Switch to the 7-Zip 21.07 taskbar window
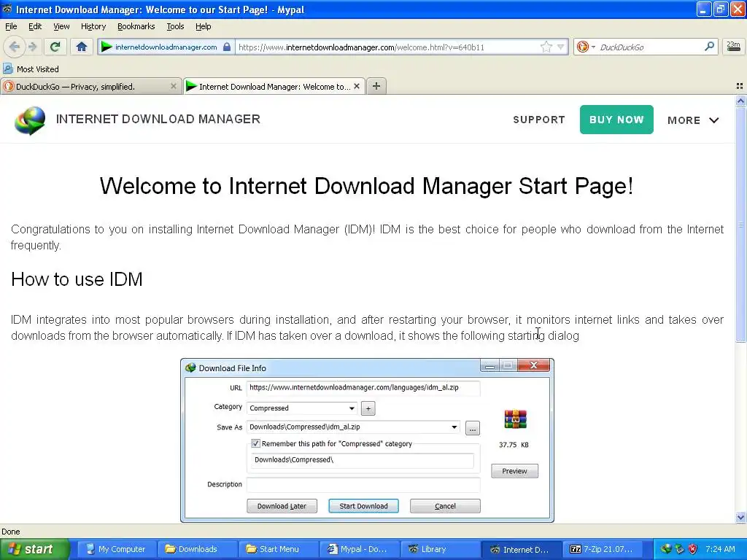The width and height of the screenshot is (747, 560). pyautogui.click(x=603, y=549)
